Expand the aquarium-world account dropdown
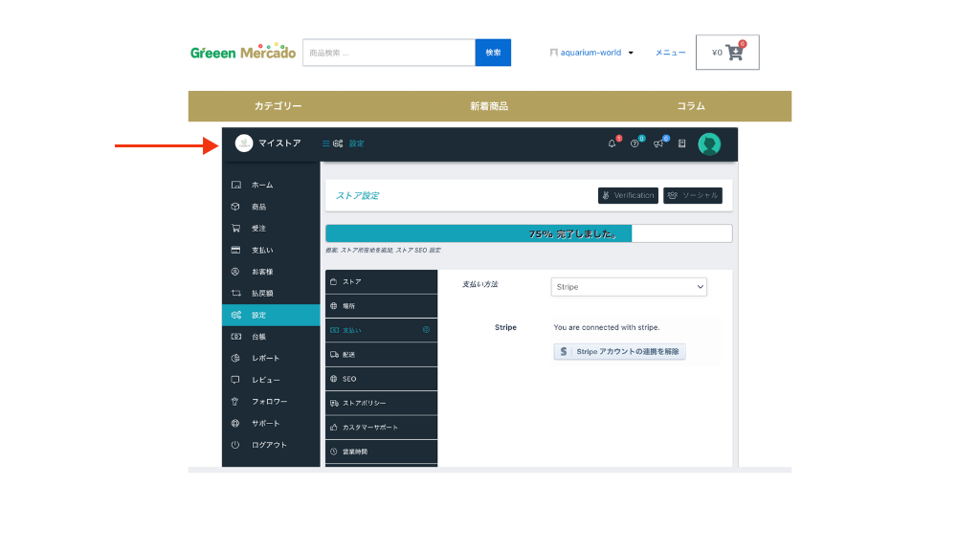The height and width of the screenshot is (551, 980). tap(590, 53)
